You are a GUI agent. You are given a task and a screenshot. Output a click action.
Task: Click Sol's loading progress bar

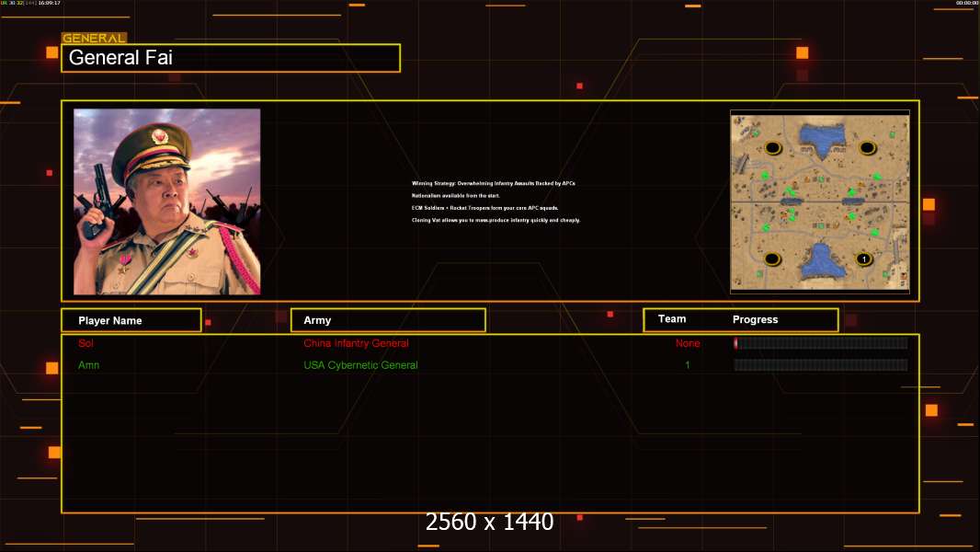click(820, 343)
